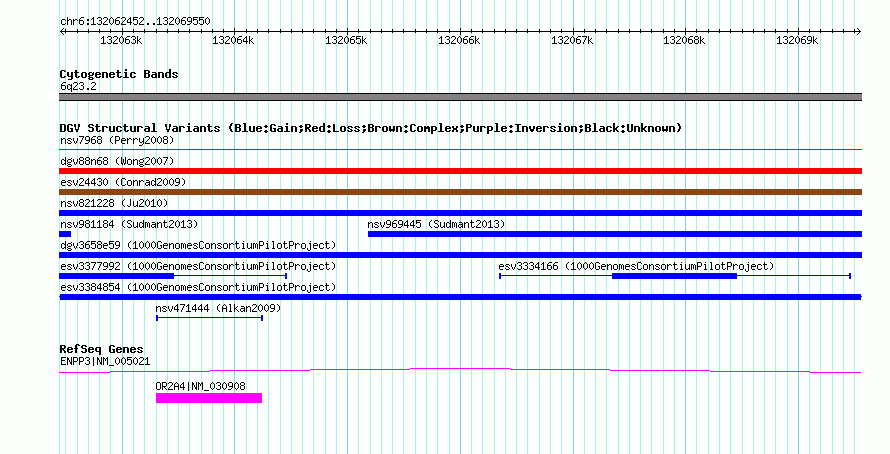Click the ruler's right arrow end
The image size is (890, 454).
(x=859, y=32)
